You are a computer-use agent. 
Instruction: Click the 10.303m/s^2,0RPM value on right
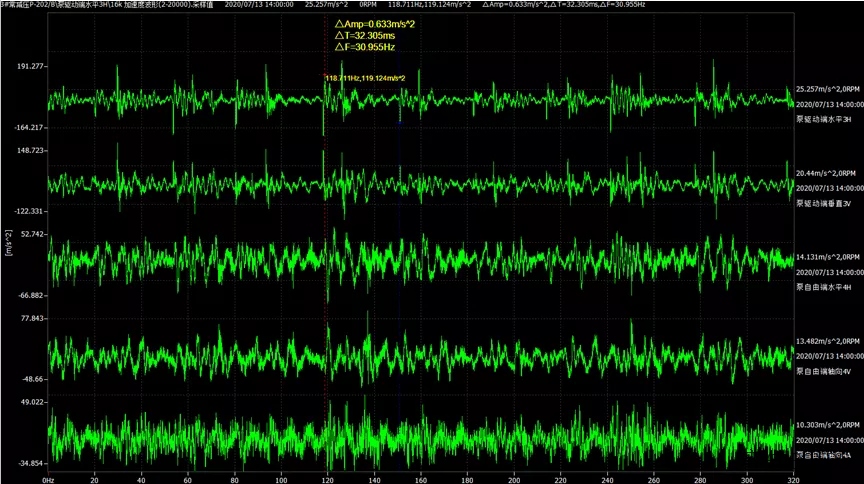pos(828,425)
